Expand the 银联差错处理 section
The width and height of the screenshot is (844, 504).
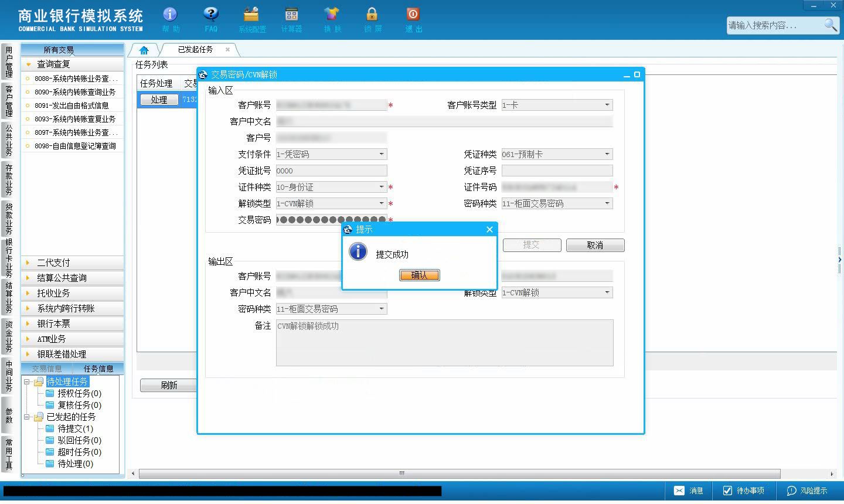coord(73,354)
